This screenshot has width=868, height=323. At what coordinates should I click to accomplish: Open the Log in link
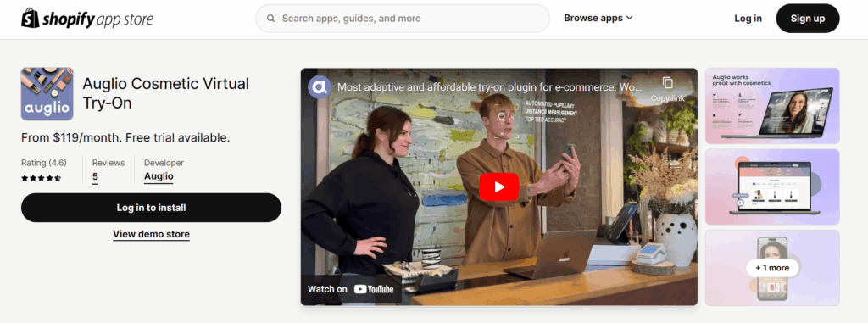point(748,19)
